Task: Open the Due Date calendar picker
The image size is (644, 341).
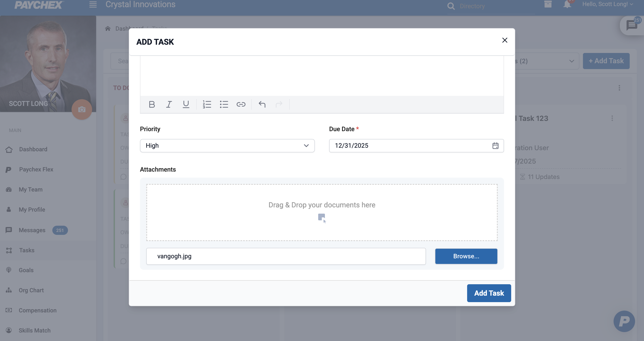Action: coord(495,146)
